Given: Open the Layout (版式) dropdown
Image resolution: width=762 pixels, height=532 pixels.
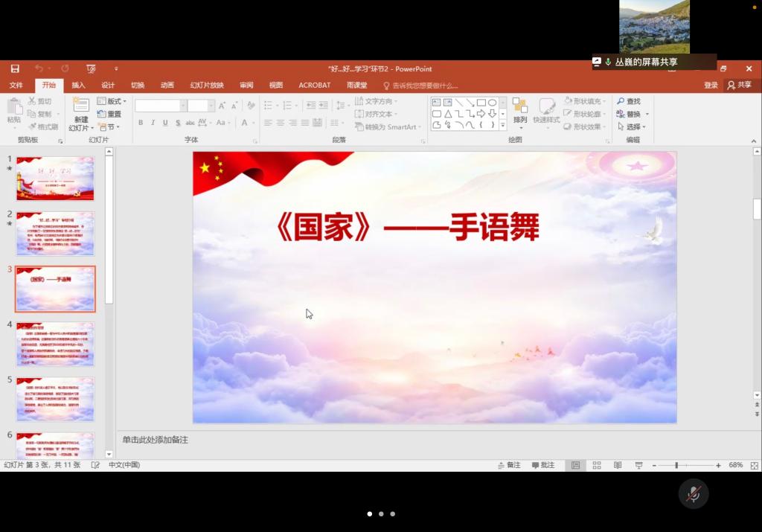Looking at the screenshot, I should [x=112, y=101].
